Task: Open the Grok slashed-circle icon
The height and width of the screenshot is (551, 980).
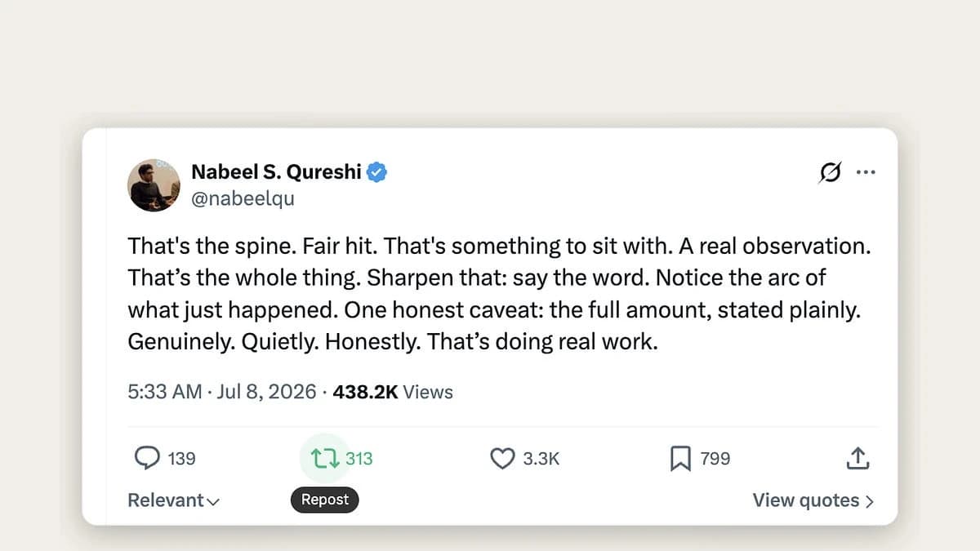Action: click(x=830, y=172)
